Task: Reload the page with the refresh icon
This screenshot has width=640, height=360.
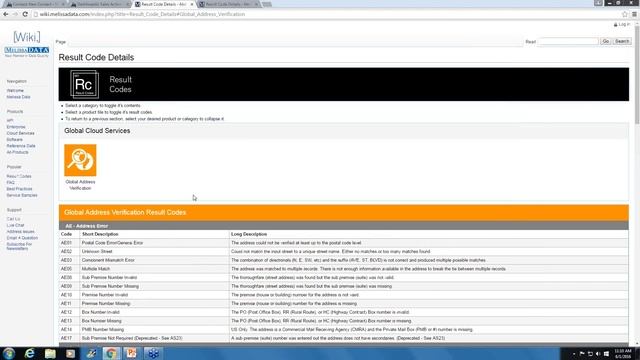Action: [25, 14]
